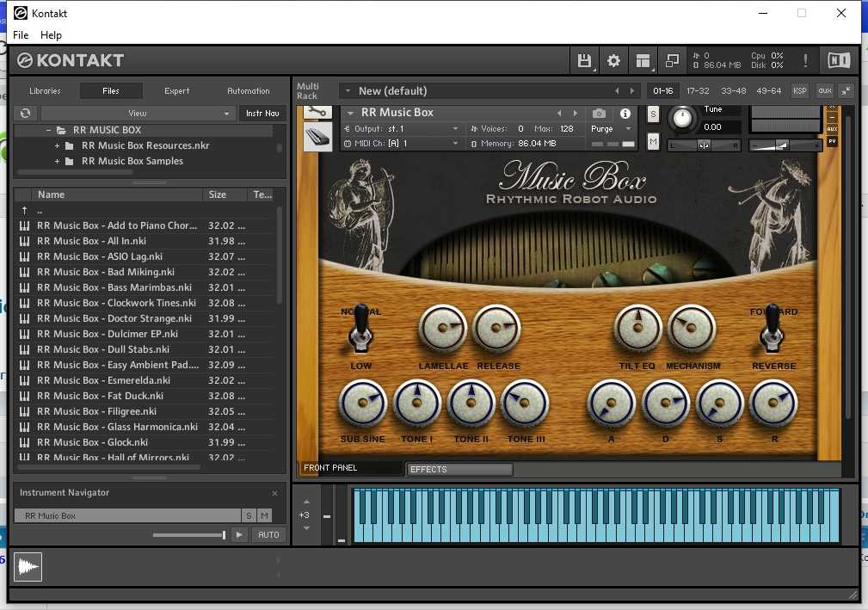
Task: Collapse the RR MUSIC BOX tree folder
Action: pos(49,131)
